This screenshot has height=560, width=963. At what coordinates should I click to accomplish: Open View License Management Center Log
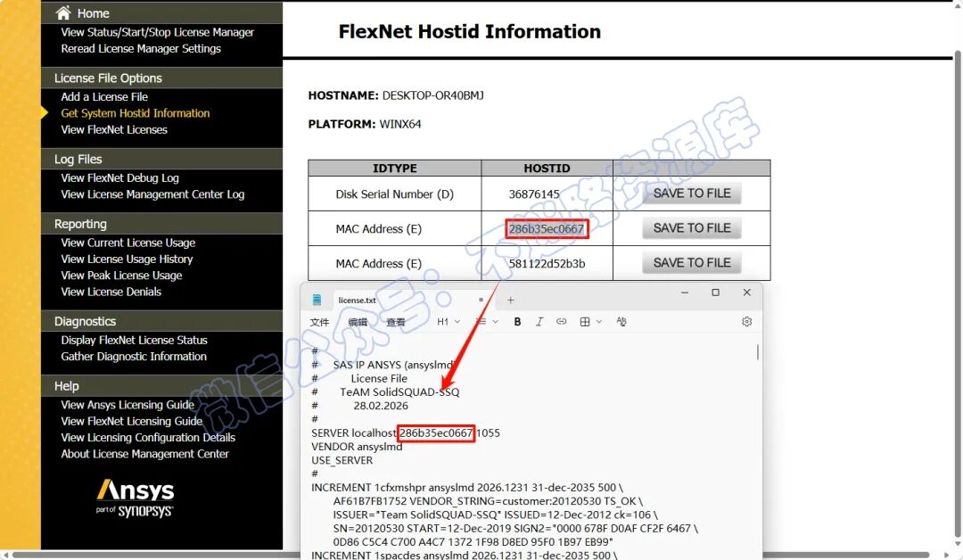point(152,194)
